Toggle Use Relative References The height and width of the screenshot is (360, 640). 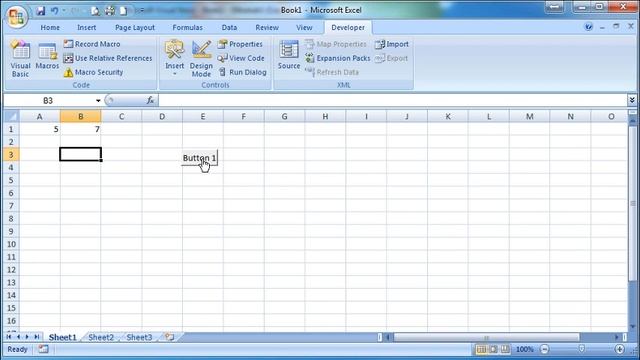pyautogui.click(x=108, y=58)
